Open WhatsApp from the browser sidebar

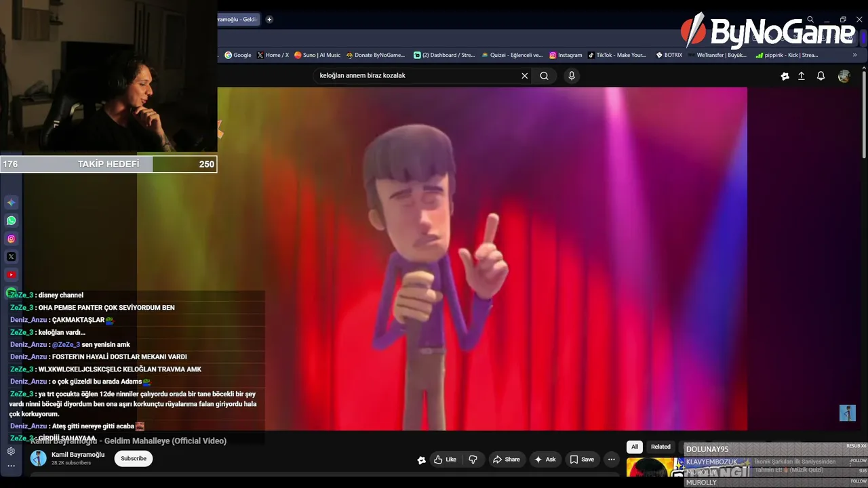click(12, 220)
